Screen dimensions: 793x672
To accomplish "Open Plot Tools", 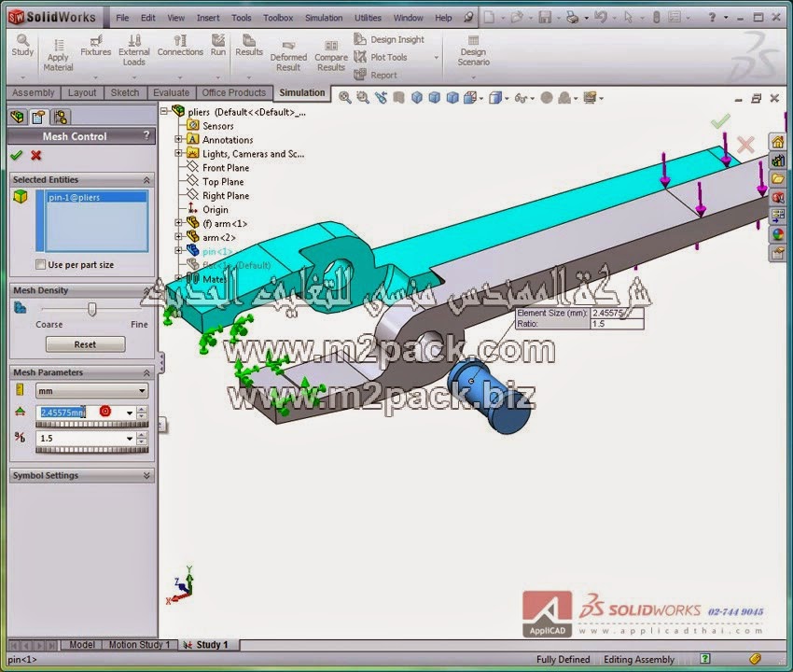I will [381, 57].
